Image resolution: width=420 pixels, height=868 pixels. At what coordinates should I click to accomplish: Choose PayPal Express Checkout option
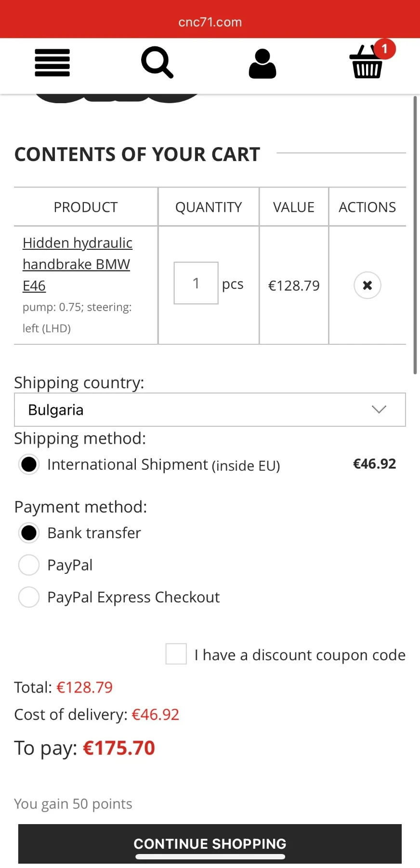[x=29, y=597]
